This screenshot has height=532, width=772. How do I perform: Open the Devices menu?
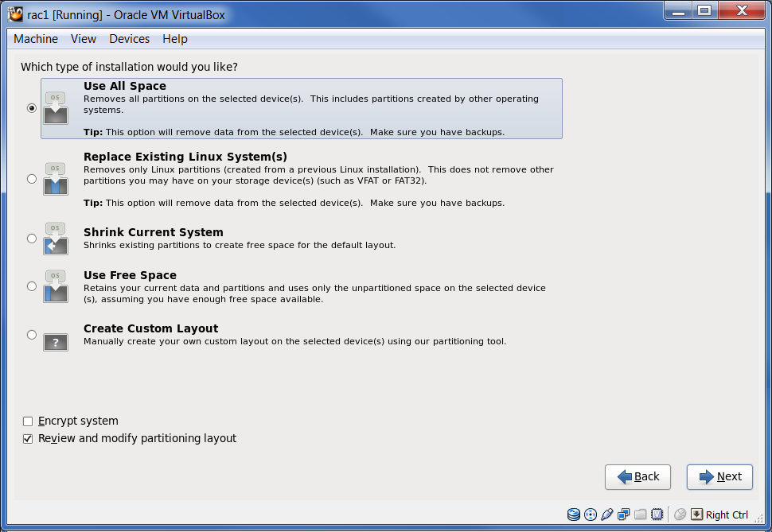pos(129,39)
